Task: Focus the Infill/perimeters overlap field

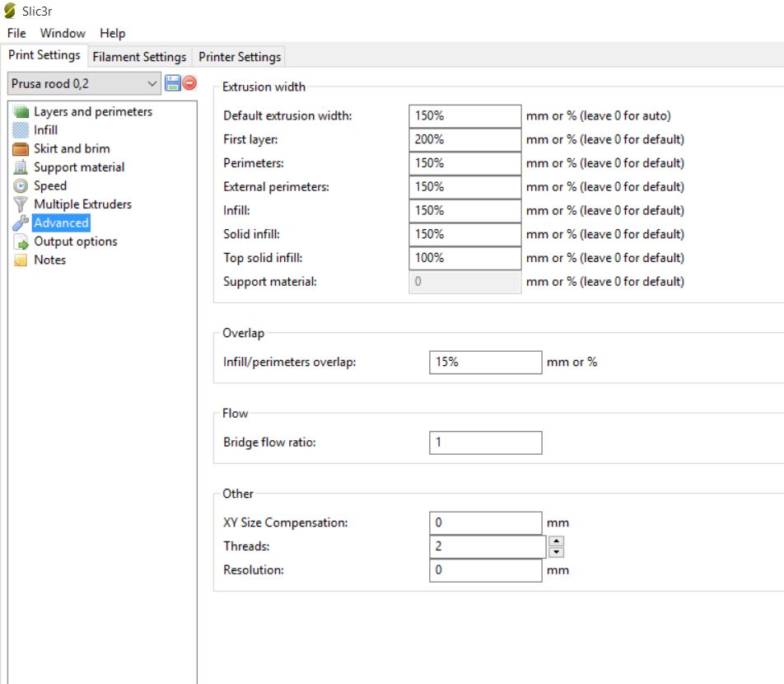Action: (486, 363)
